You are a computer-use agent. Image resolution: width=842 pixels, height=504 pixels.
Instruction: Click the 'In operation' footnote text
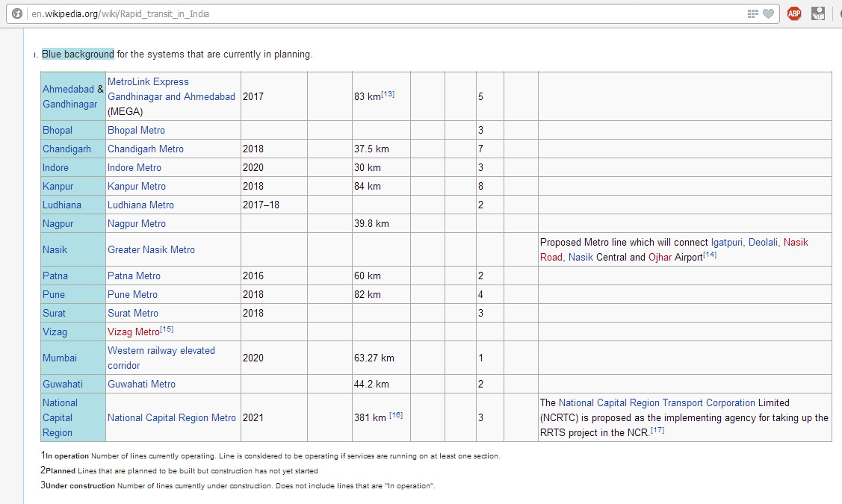[67, 456]
